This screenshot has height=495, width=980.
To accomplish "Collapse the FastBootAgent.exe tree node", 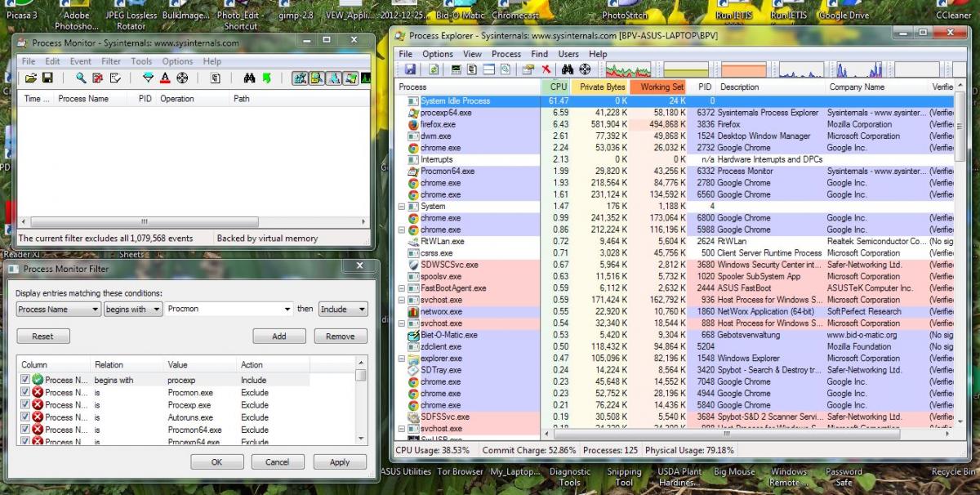I will pos(401,288).
